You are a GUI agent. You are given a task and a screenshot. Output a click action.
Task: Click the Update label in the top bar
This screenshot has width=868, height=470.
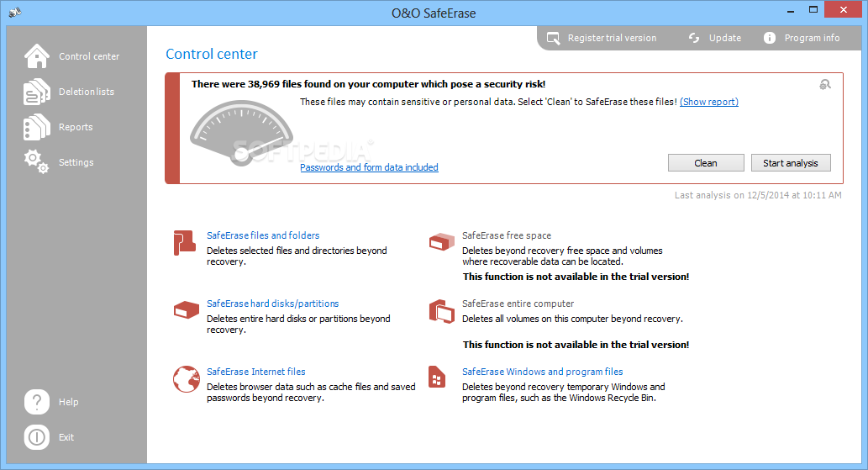point(724,38)
